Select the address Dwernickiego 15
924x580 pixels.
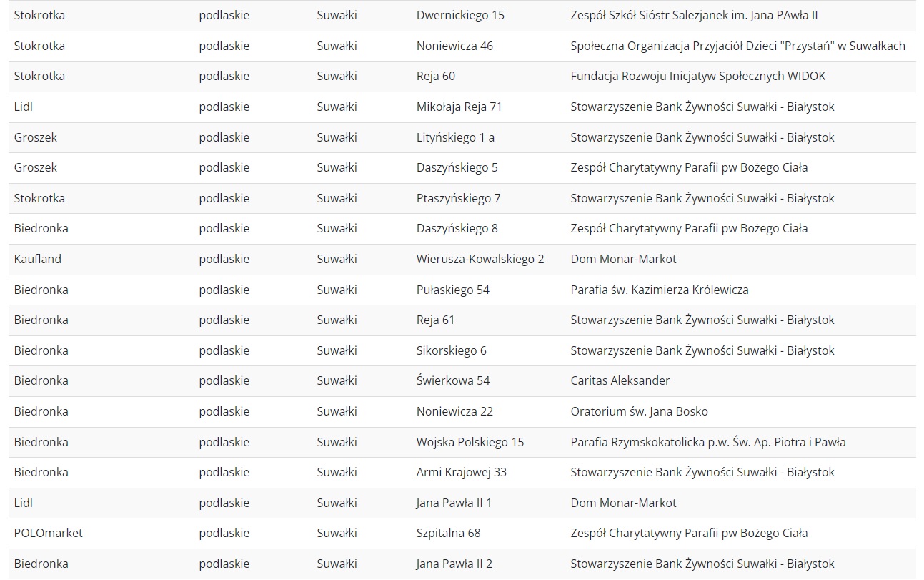point(460,15)
